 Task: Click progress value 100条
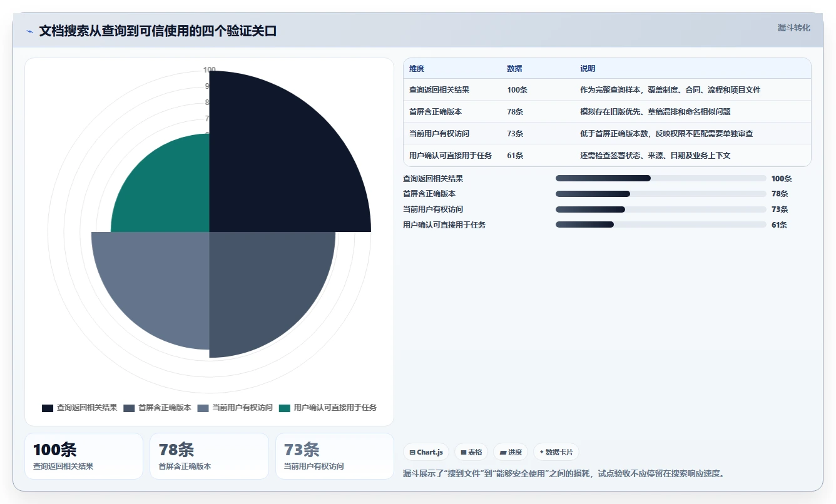pos(782,179)
